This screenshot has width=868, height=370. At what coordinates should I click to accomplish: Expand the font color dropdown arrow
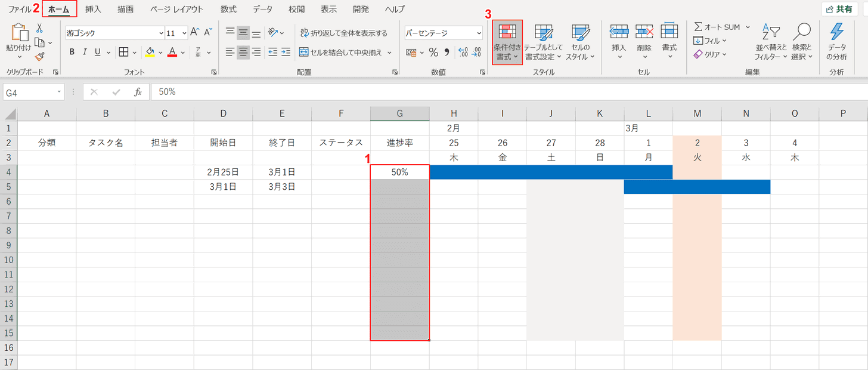click(x=183, y=52)
